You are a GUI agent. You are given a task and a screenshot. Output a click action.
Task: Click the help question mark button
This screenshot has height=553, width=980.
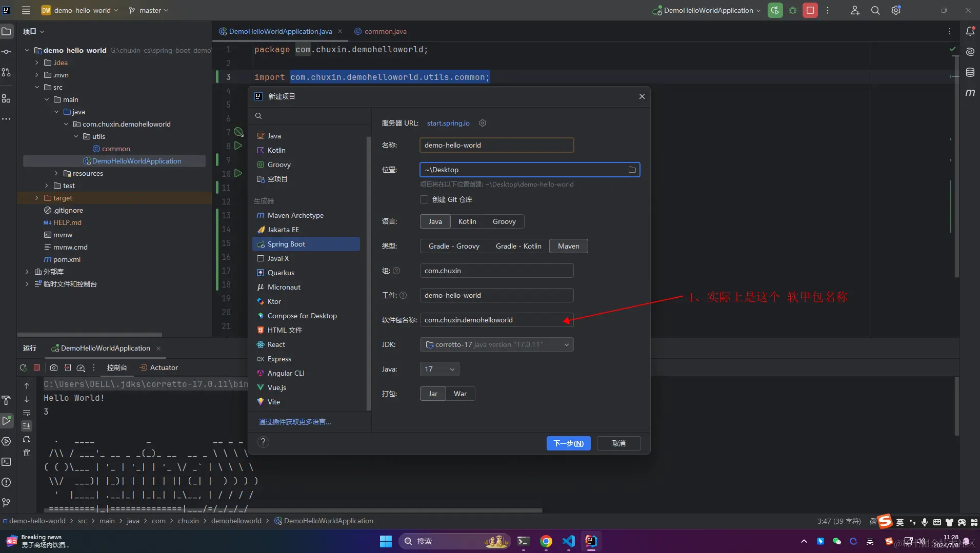click(x=263, y=442)
